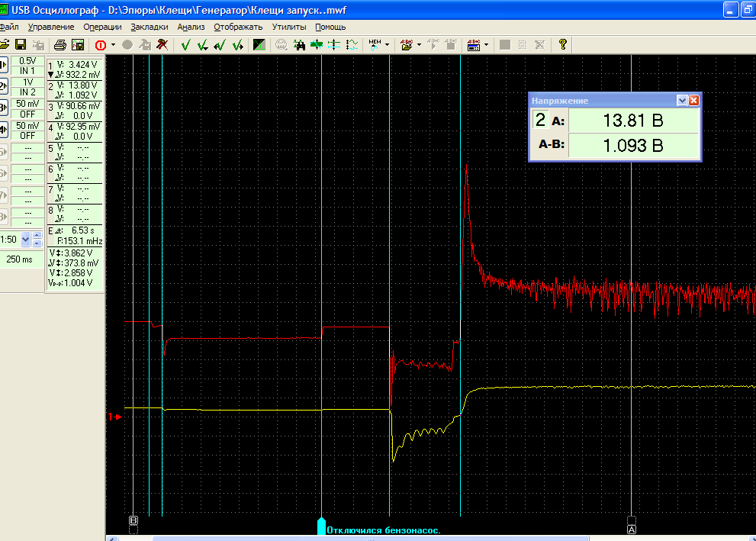Click the first plain green checkmark icon
This screenshot has height=541, width=756.
[x=185, y=45]
